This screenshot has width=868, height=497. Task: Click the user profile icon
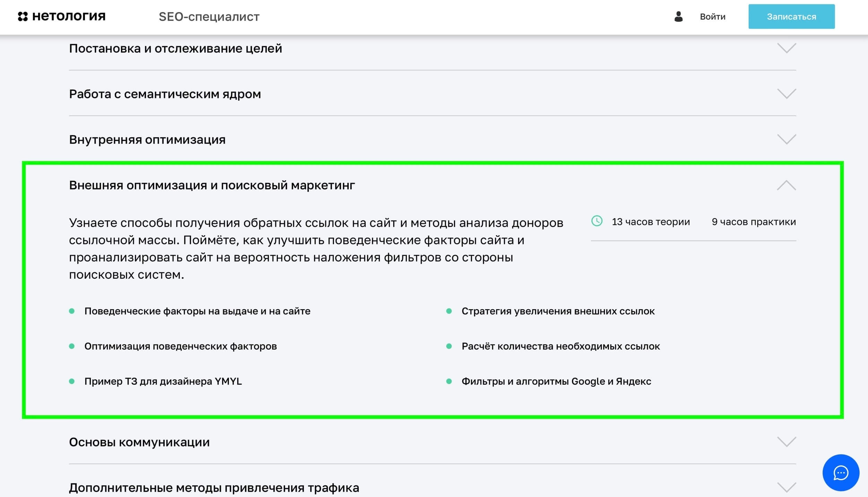click(x=678, y=16)
